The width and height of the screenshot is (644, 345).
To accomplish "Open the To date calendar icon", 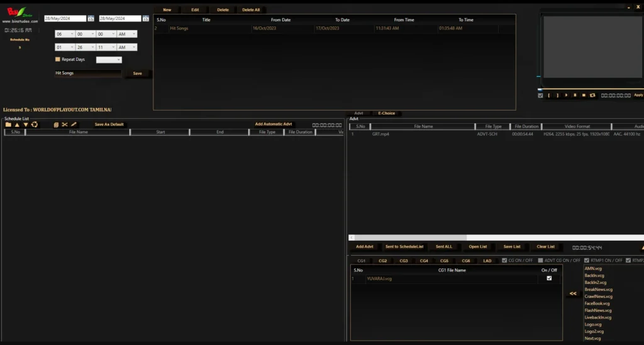I will coord(145,18).
